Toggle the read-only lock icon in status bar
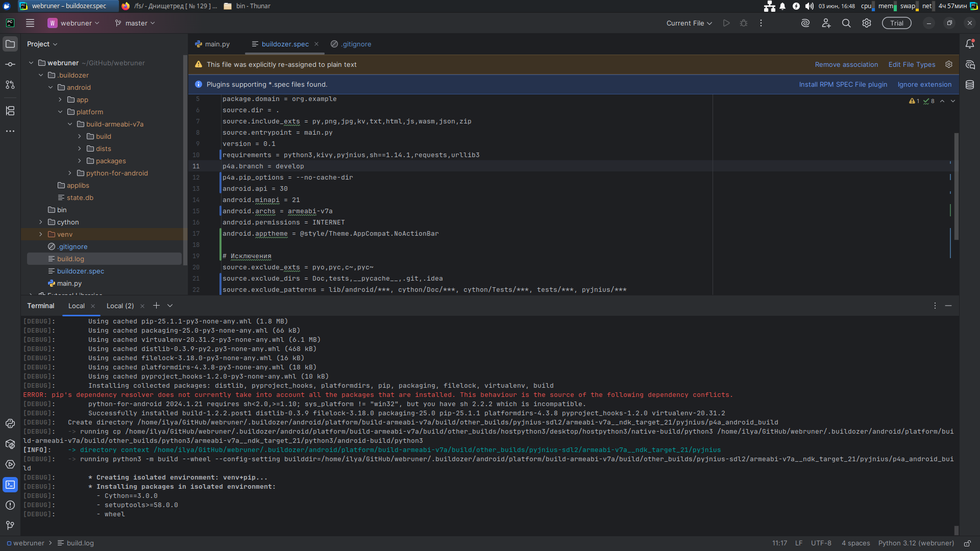Image resolution: width=980 pixels, height=551 pixels. 967,543
